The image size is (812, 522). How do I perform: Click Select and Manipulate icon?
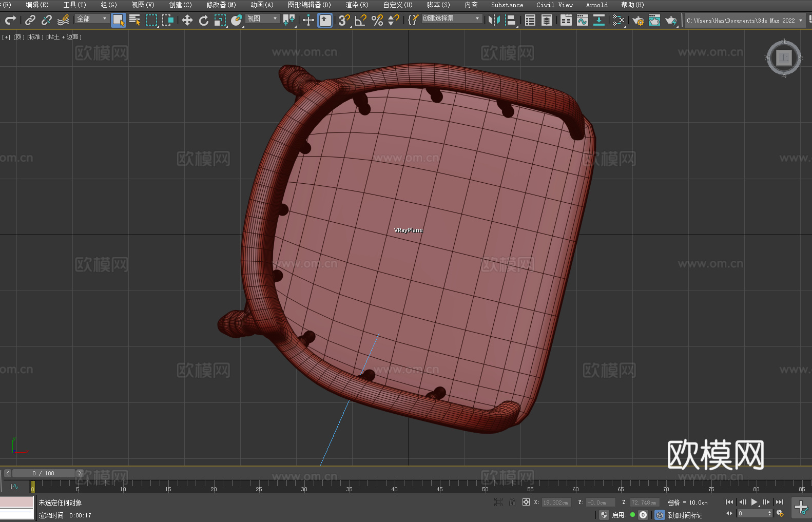(308, 20)
